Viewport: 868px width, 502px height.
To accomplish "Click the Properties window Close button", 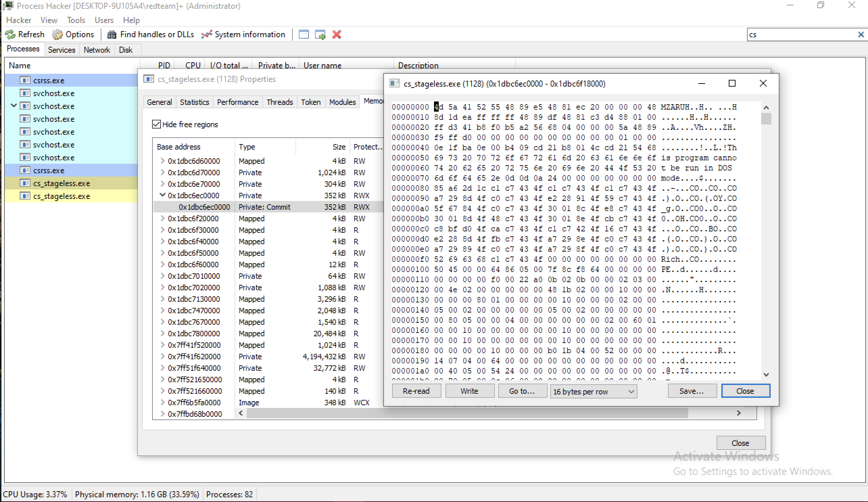I will tap(741, 443).
